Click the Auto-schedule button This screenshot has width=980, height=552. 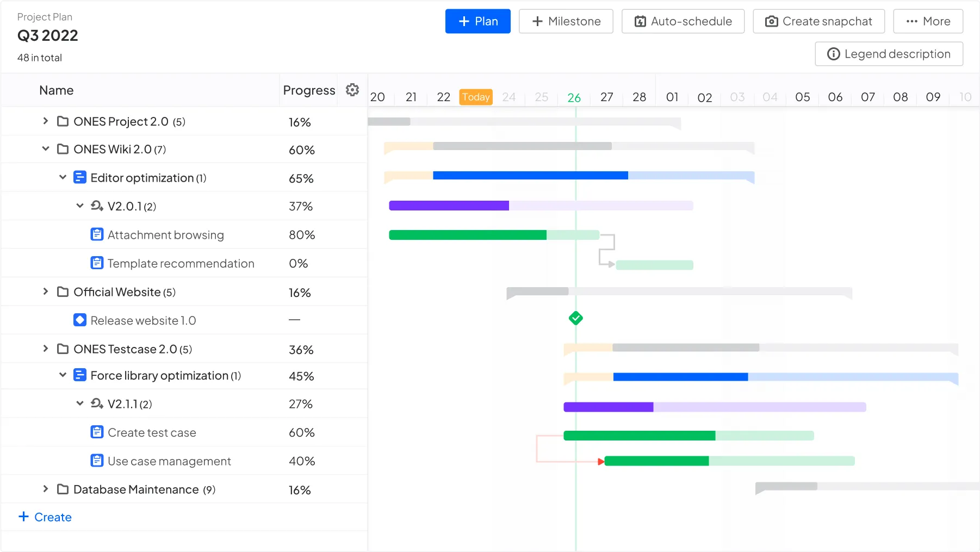683,21
